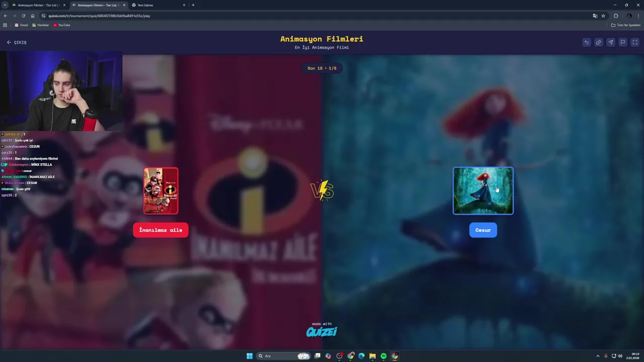The height and width of the screenshot is (362, 644).
Task: Open the site info icon beside the URL
Action: 43,16
